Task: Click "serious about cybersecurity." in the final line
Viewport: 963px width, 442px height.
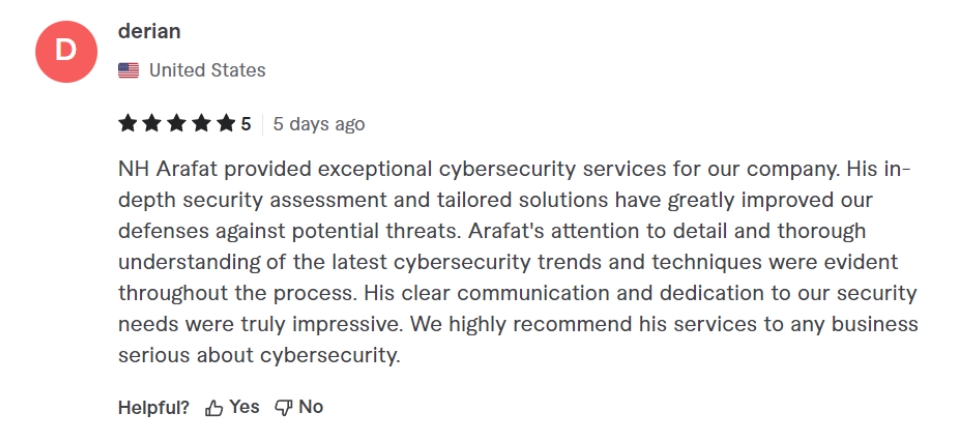Action: (x=259, y=356)
